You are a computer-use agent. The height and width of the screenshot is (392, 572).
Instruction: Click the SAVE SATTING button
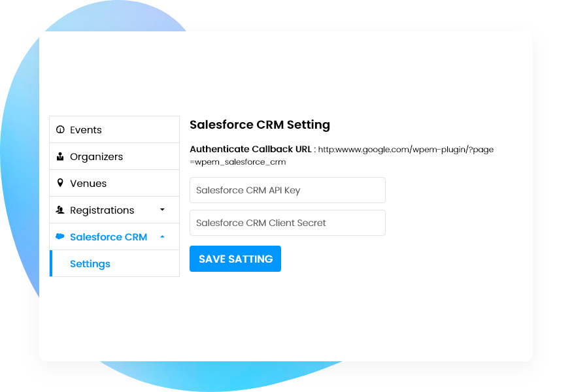[235, 259]
